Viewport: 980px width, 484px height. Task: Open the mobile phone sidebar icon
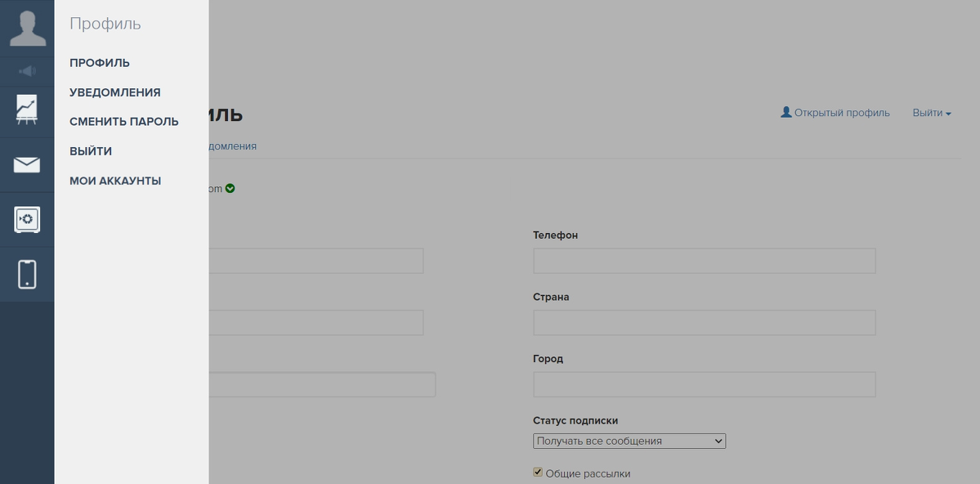click(27, 275)
